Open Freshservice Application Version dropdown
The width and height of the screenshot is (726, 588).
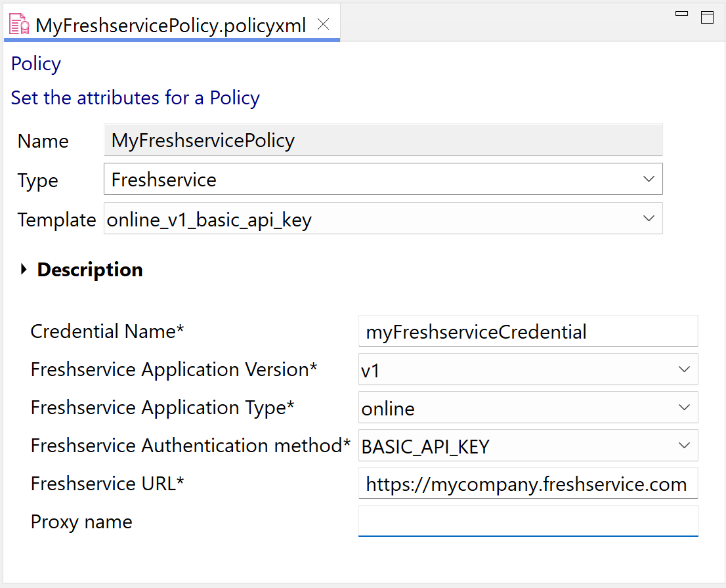point(528,369)
